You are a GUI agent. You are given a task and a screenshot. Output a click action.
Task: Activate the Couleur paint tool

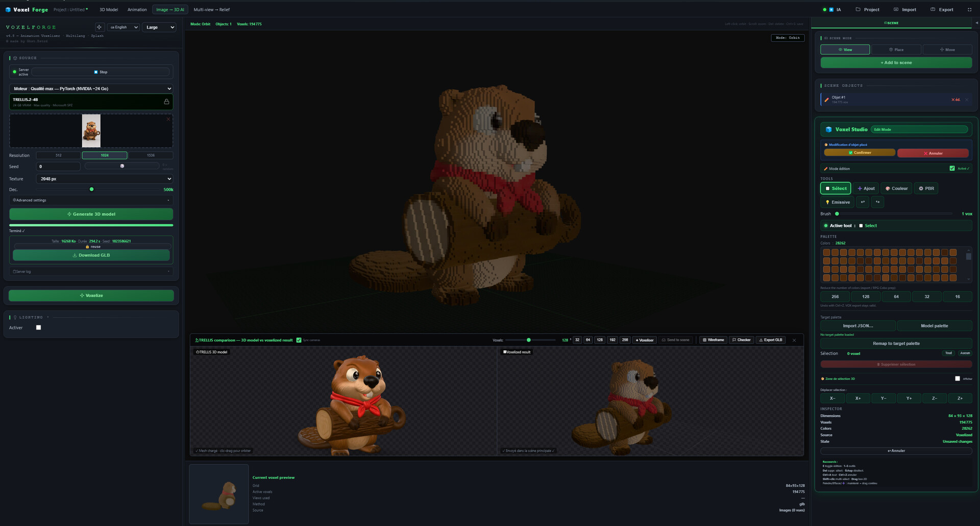(896, 188)
